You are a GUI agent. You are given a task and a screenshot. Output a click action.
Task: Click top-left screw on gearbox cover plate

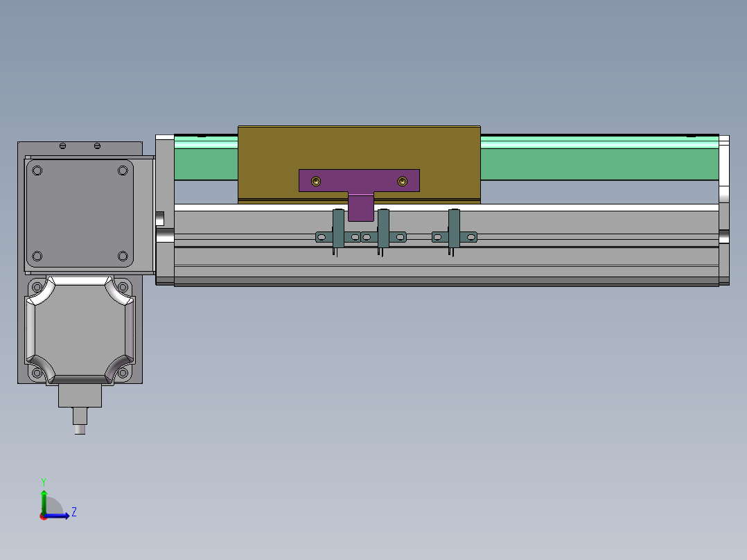click(x=37, y=170)
